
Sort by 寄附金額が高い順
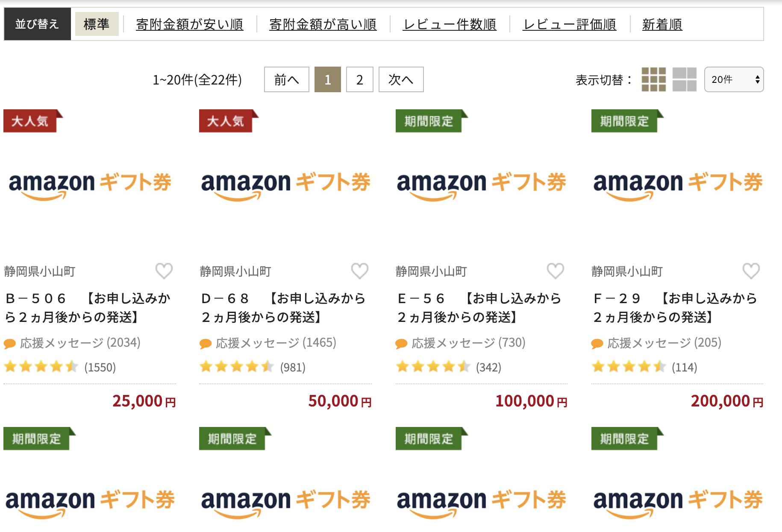pos(323,24)
